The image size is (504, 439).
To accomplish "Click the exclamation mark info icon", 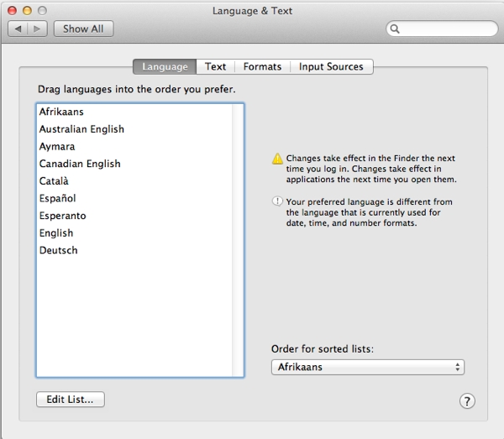I will (x=277, y=201).
